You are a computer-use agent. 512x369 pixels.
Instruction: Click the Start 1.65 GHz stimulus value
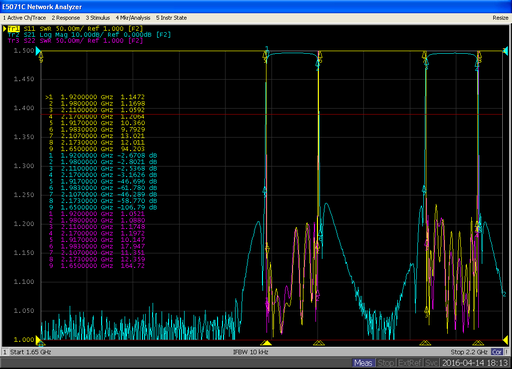click(x=30, y=352)
